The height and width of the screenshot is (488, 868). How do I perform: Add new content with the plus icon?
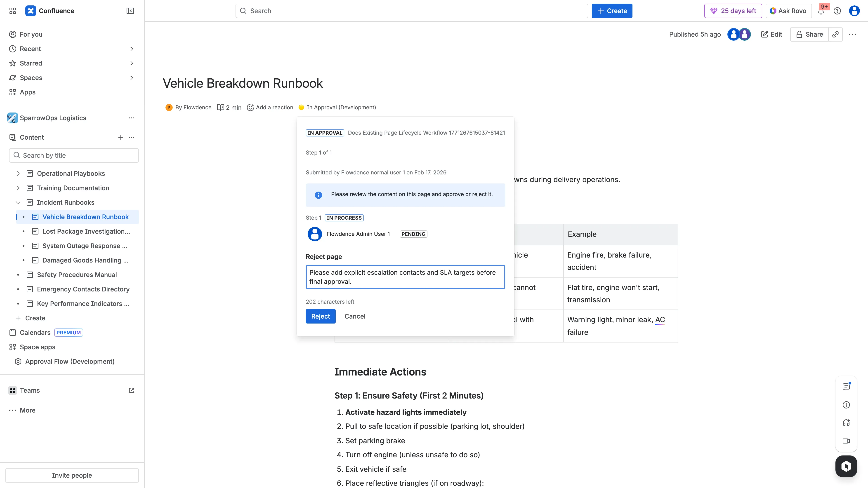coord(121,137)
